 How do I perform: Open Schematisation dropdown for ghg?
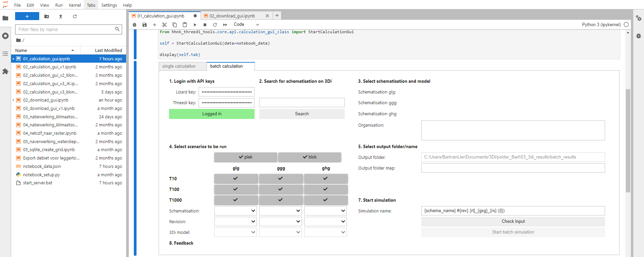point(325,211)
